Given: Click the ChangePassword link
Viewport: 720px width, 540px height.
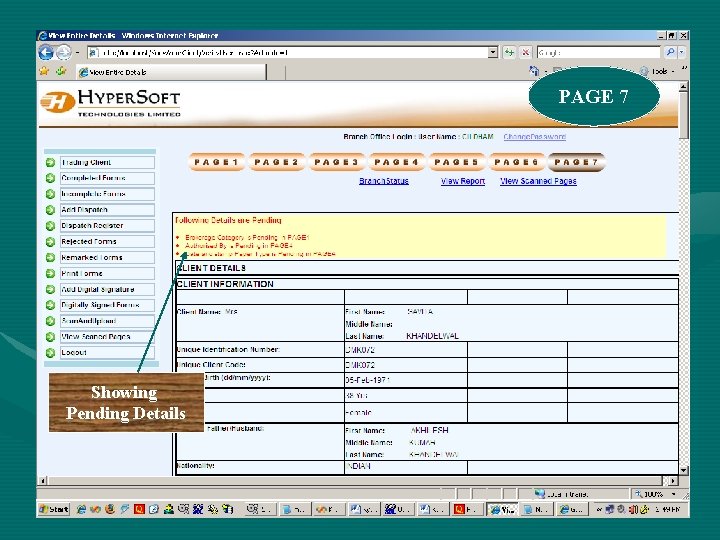Looking at the screenshot, I should tap(534, 137).
